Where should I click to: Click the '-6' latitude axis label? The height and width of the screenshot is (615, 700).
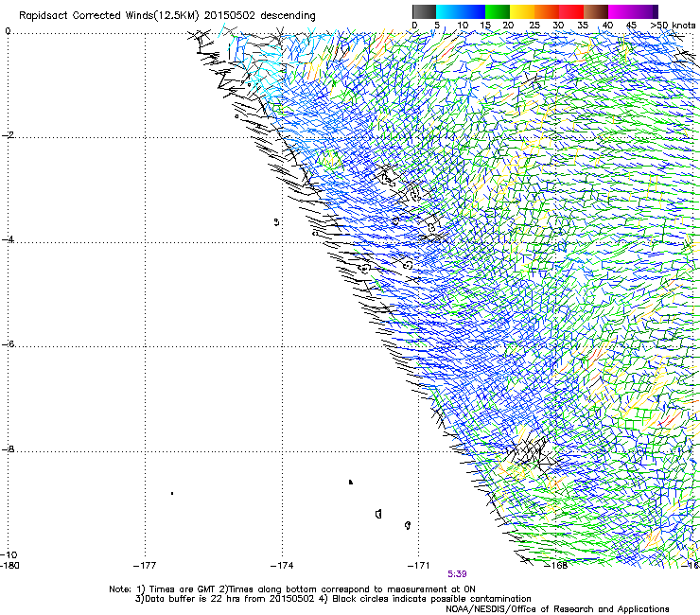pyautogui.click(x=8, y=343)
